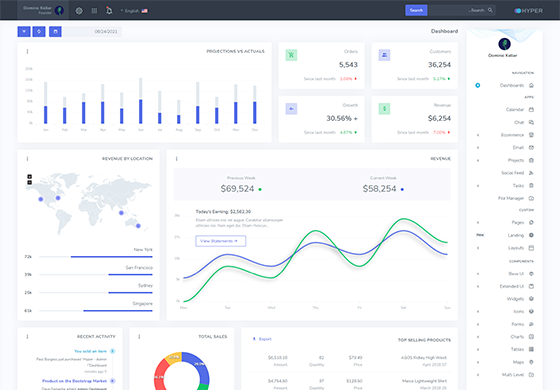
Task: Click the Forms icon in the sidebar
Action: coord(531,324)
